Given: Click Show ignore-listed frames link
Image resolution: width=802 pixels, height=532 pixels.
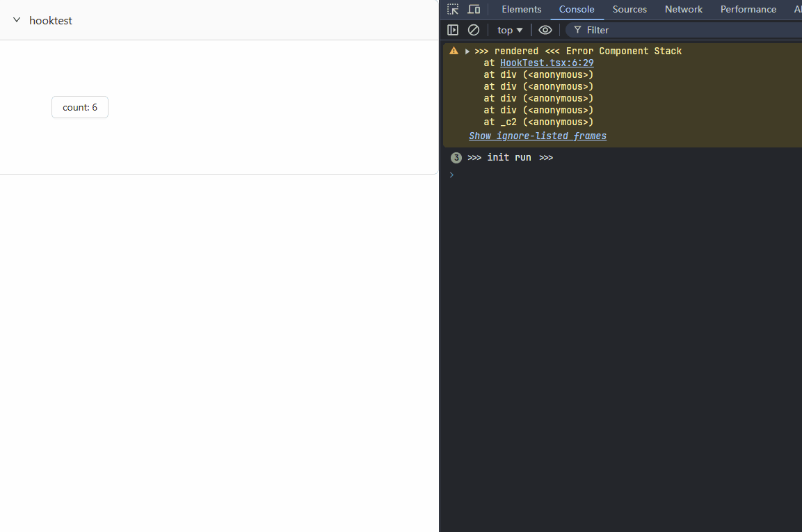Looking at the screenshot, I should tap(538, 136).
